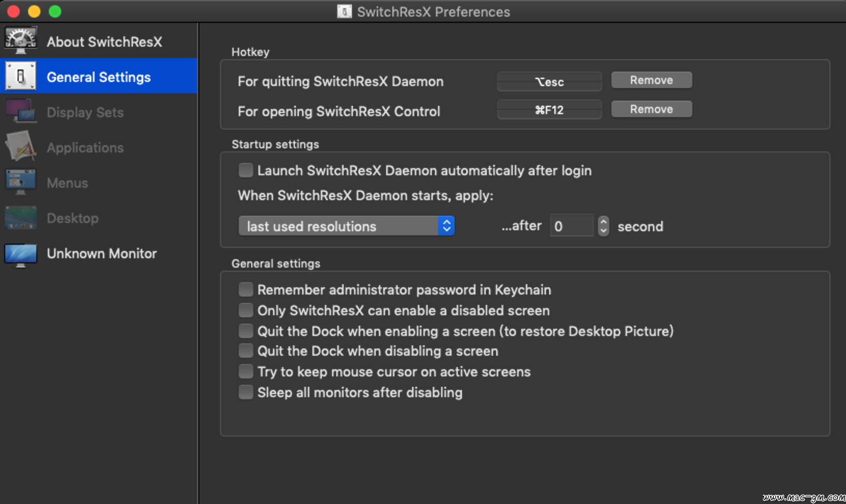Click the Display Sets monitors icon
This screenshot has height=504, width=846.
click(x=21, y=111)
